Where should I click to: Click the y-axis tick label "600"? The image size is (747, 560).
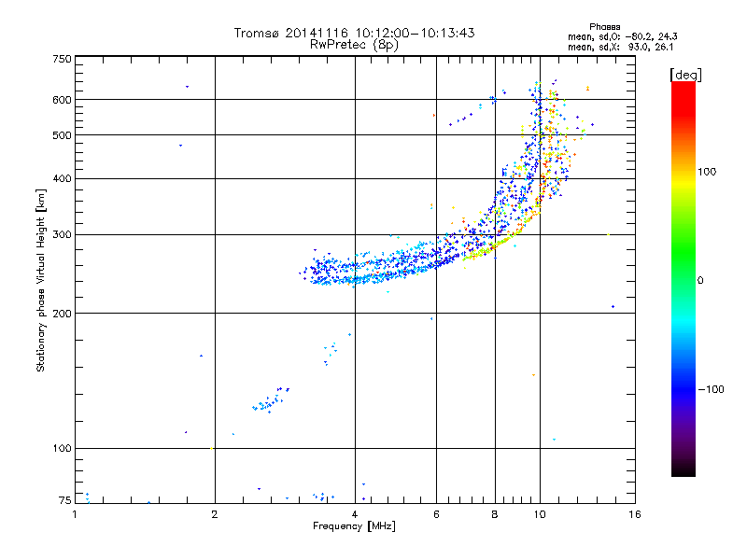[x=62, y=100]
